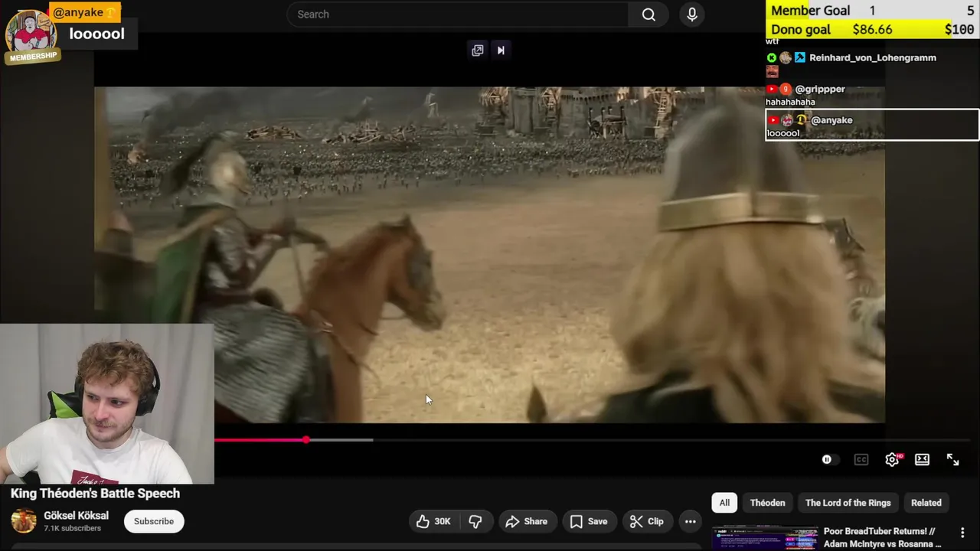Switch to theater mode
Screen dimensions: 980x551
922,460
